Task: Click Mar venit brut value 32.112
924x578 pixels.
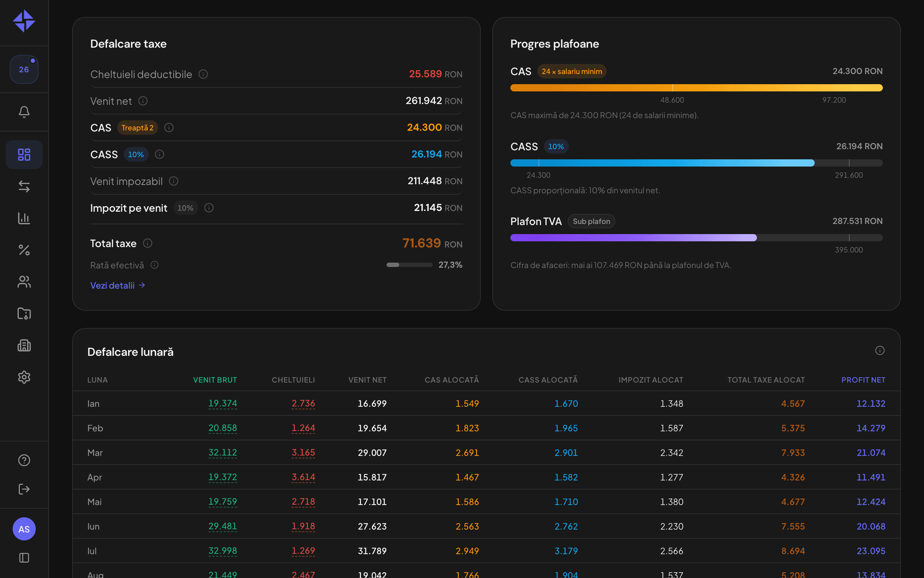Action: pyautogui.click(x=223, y=453)
